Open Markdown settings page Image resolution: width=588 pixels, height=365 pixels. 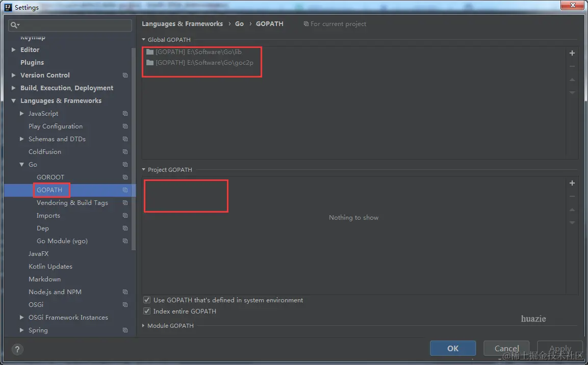pos(44,279)
